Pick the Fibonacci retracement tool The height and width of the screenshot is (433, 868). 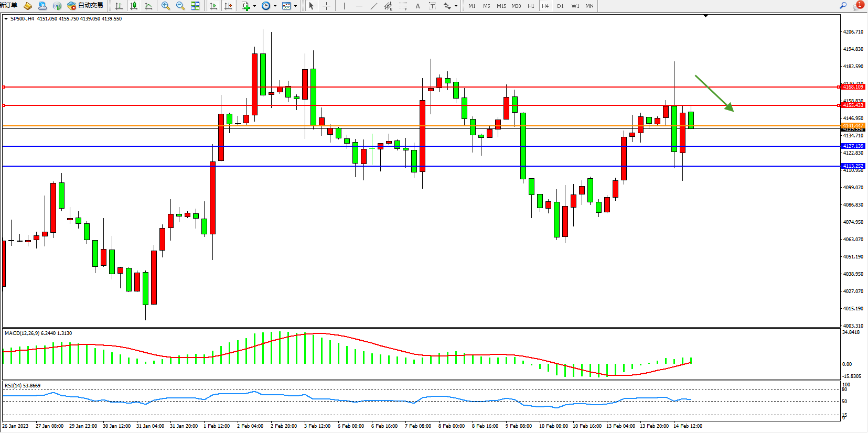tap(403, 6)
